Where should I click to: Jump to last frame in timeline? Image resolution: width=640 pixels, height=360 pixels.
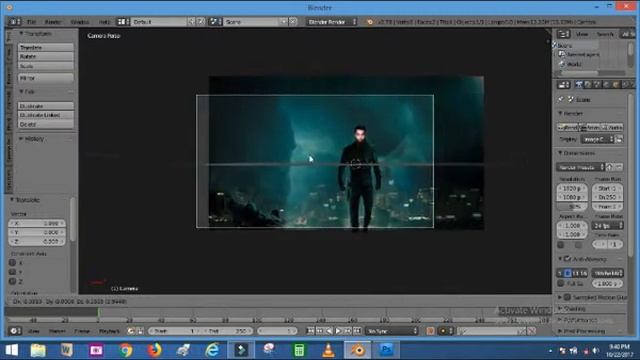357,331
